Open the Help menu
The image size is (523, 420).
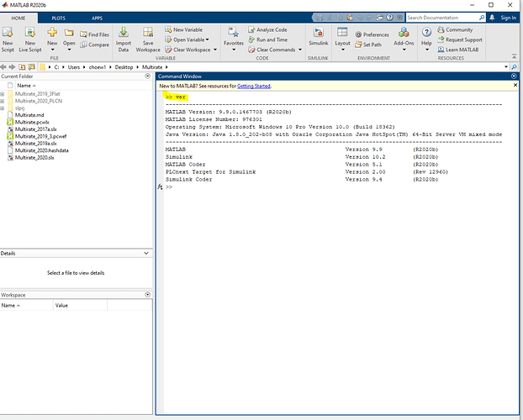click(x=426, y=39)
